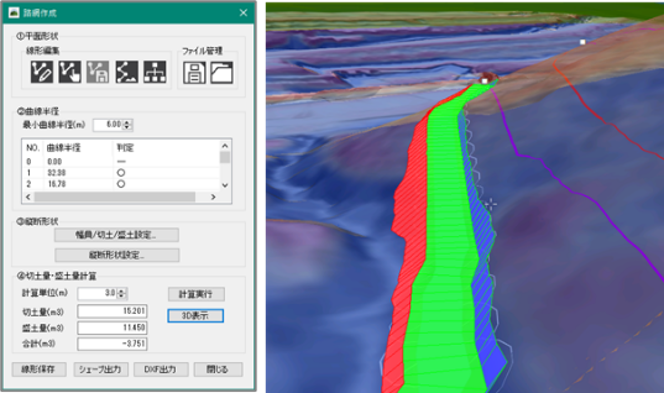Click the vertical scrollbar thumb of curve list
This screenshot has height=393, width=664.
[225, 157]
